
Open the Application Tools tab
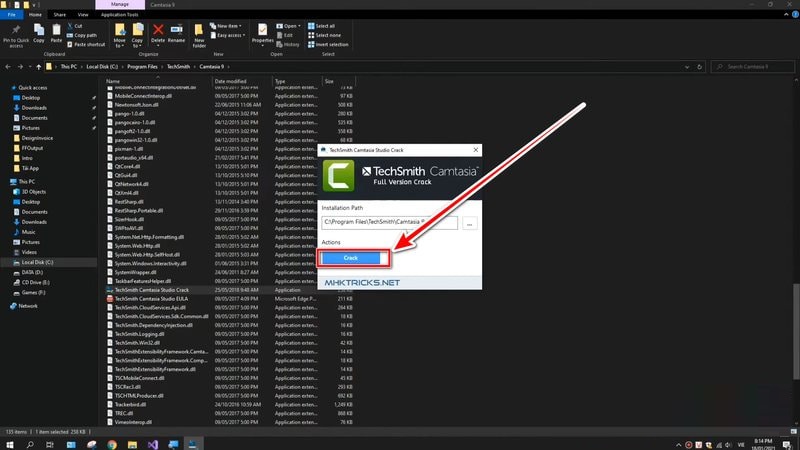pos(119,15)
